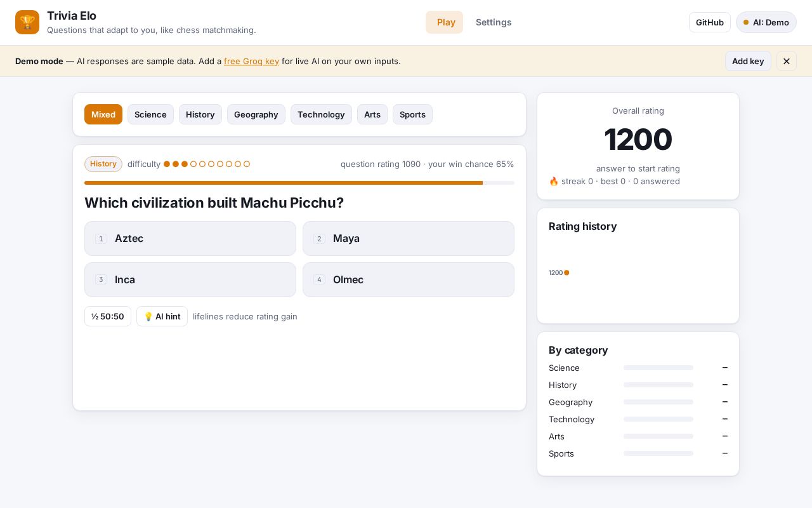The width and height of the screenshot is (812, 508).
Task: Select the Science category filter
Action: click(x=150, y=114)
